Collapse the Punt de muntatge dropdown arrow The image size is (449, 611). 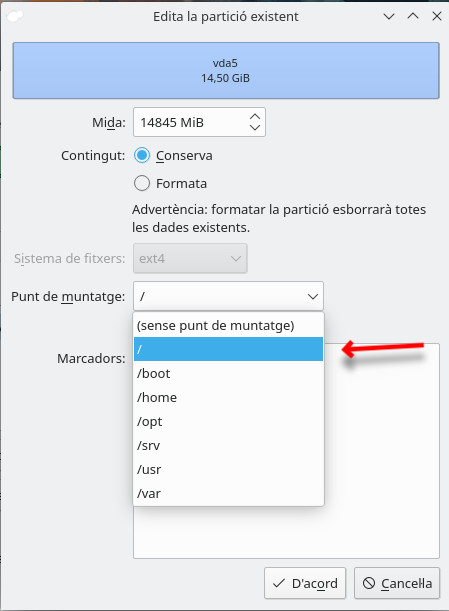pos(313,297)
